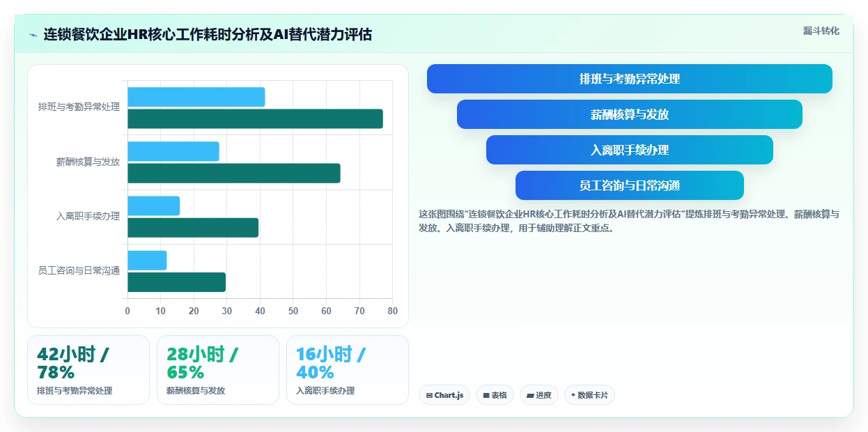
Task: Select the 员工咨询与日常沟通 funnel stage
Action: pos(630,185)
